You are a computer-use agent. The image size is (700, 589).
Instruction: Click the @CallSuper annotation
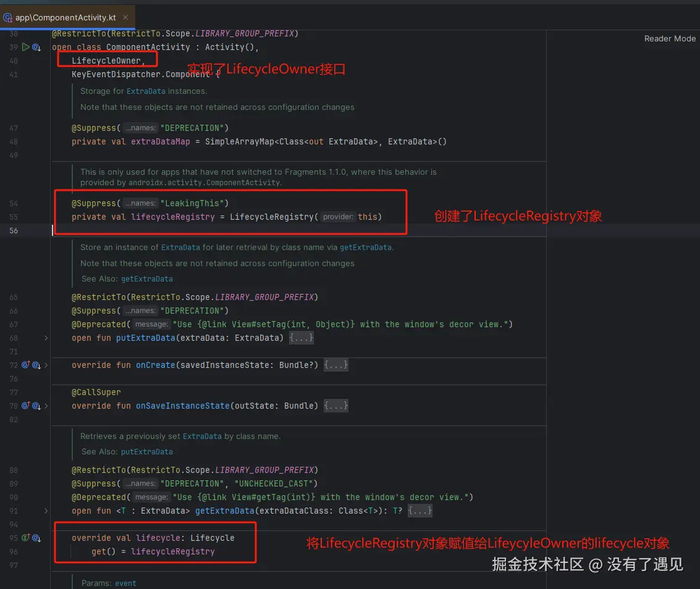pos(96,392)
